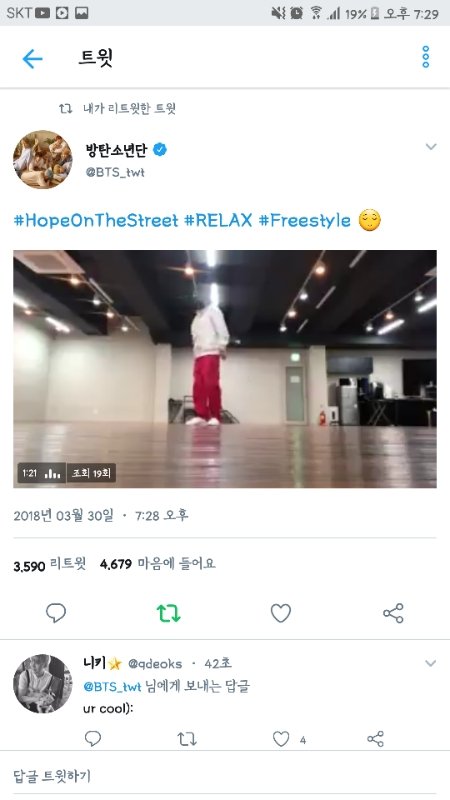
Task: Tap the reply tweet input field
Action: coord(225,776)
